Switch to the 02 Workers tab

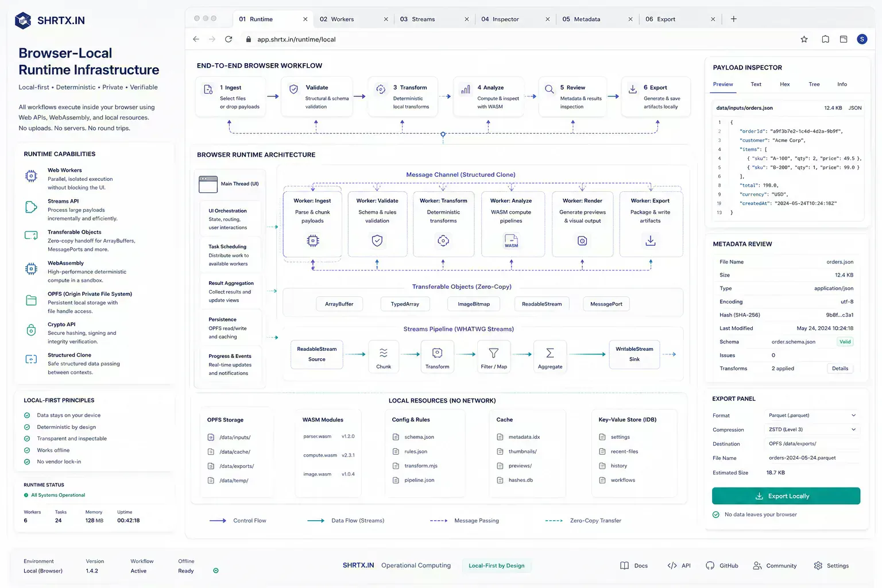(x=355, y=19)
